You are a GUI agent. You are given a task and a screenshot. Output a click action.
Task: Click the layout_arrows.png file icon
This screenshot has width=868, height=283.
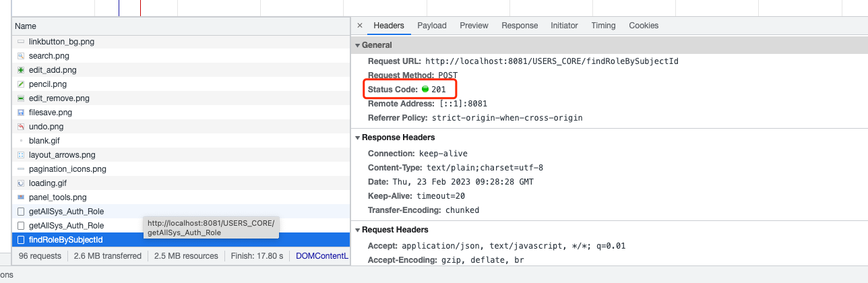pos(21,155)
